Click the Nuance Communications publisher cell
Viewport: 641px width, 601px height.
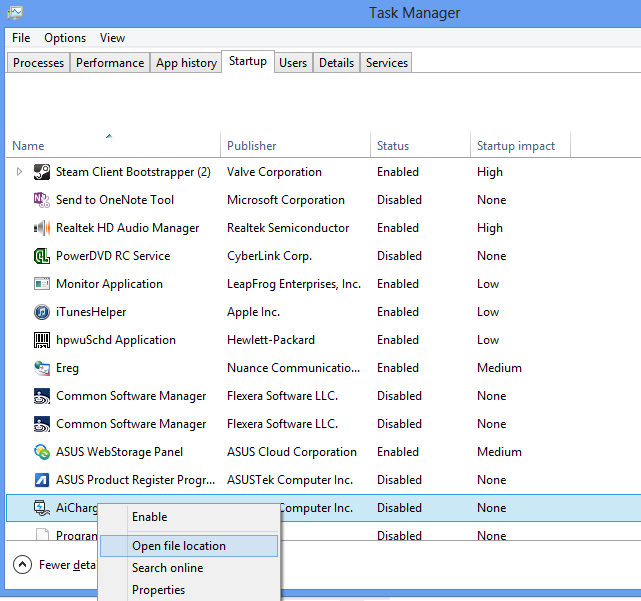coord(294,368)
